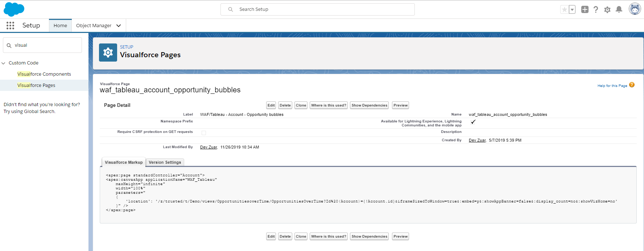Image resolution: width=644 pixels, height=251 pixels.
Task: Select the Visualforce Markup tab
Action: [x=124, y=163]
